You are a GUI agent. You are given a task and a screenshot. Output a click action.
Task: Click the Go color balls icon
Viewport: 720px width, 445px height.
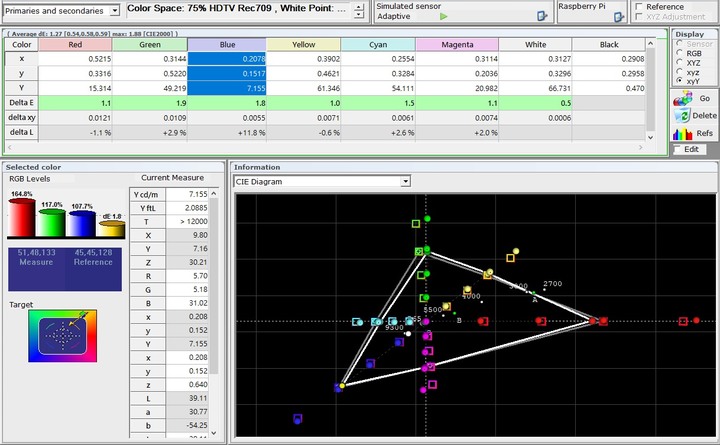pyautogui.click(x=683, y=98)
